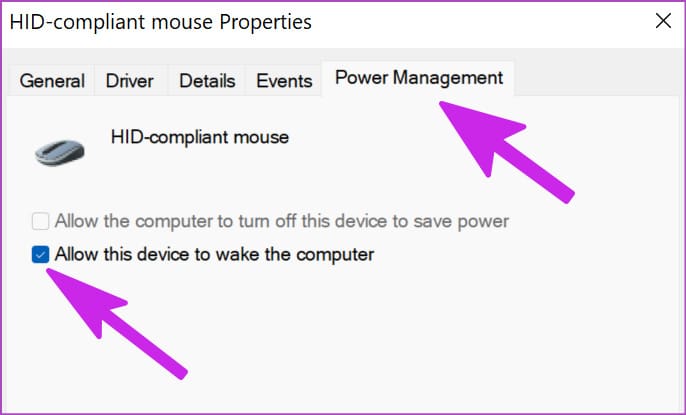Open the General tab

coord(52,81)
